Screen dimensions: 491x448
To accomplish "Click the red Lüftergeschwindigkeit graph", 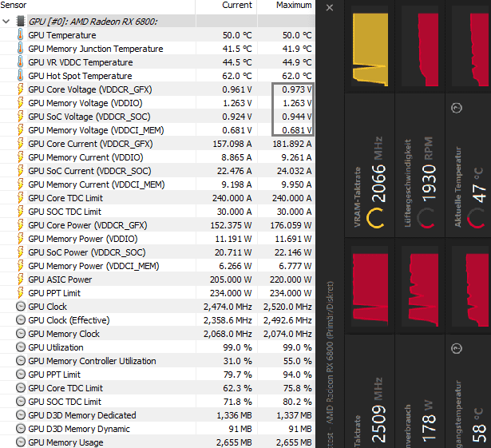I will (x=428, y=50).
